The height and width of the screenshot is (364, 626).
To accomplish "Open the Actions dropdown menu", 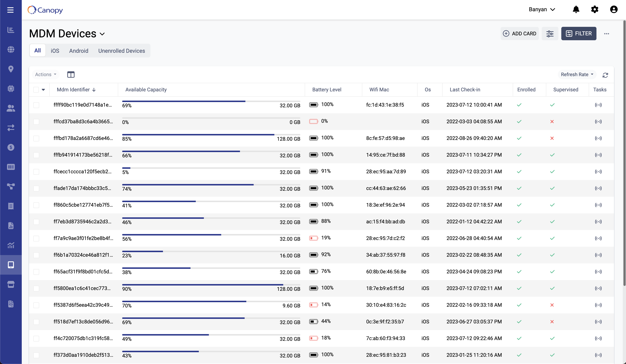I will coord(45,74).
